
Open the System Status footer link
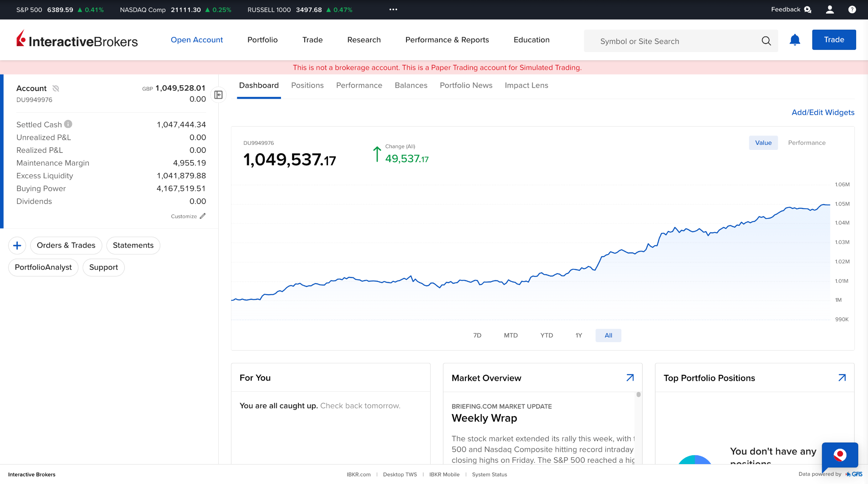[490, 474]
